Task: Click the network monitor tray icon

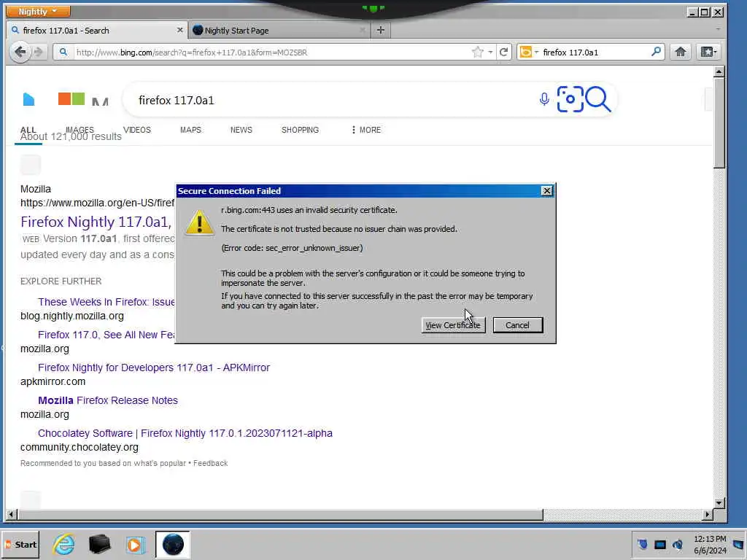Action: 659,544
